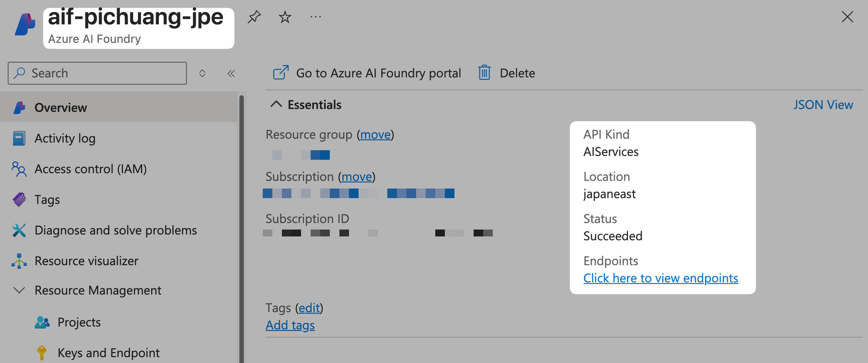
Task: Click the purple Tags icon
Action: pyautogui.click(x=19, y=199)
